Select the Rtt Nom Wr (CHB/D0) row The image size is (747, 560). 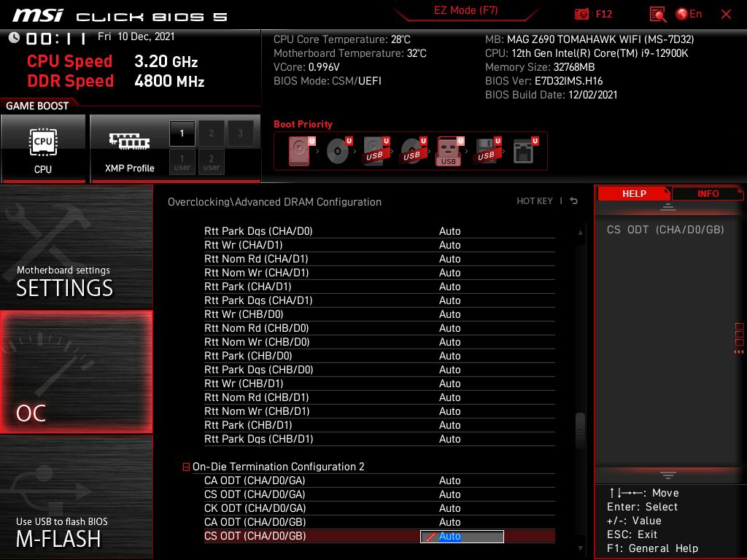click(x=379, y=342)
